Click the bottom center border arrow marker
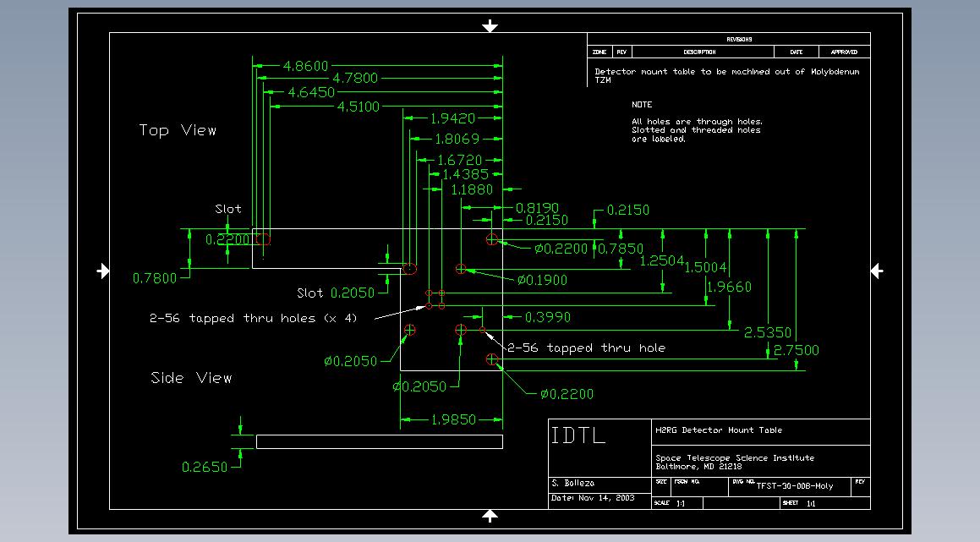This screenshot has width=980, height=542. 490,516
